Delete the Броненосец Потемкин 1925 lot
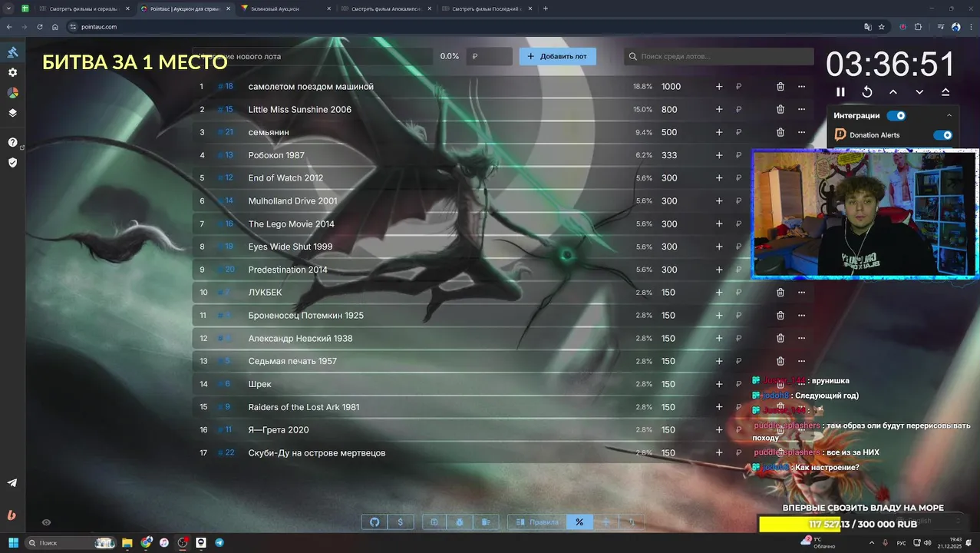The height and width of the screenshot is (553, 980). 780,316
